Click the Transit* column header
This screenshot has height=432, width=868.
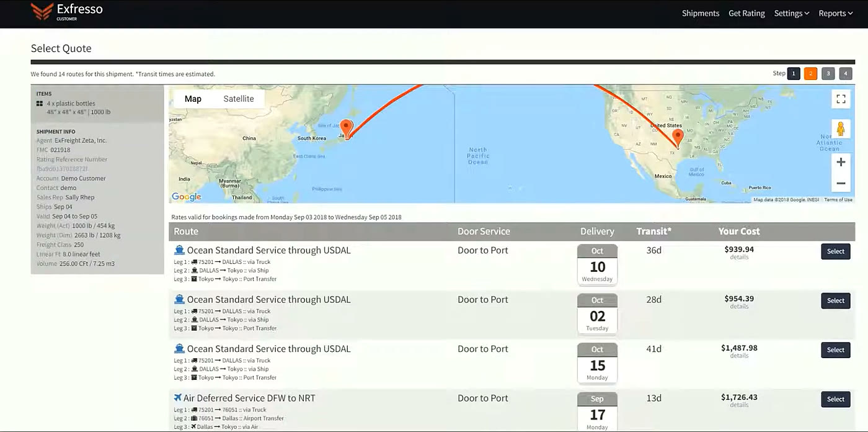pyautogui.click(x=654, y=231)
